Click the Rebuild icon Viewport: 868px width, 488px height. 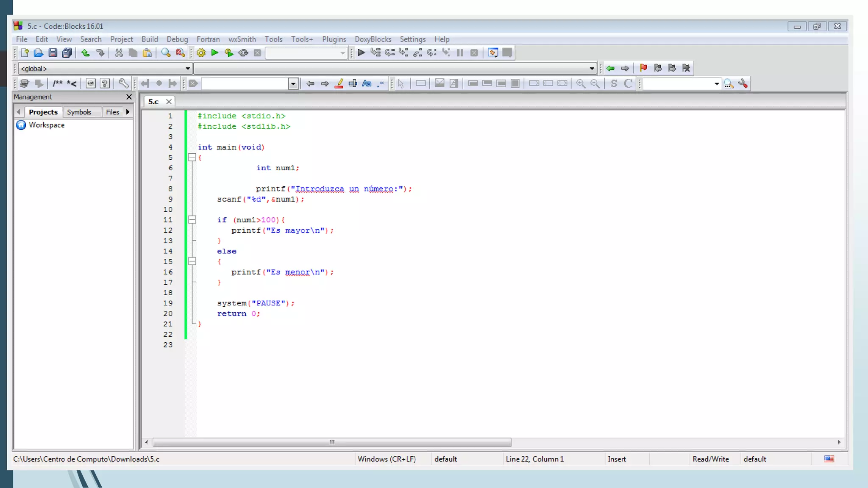pyautogui.click(x=243, y=53)
